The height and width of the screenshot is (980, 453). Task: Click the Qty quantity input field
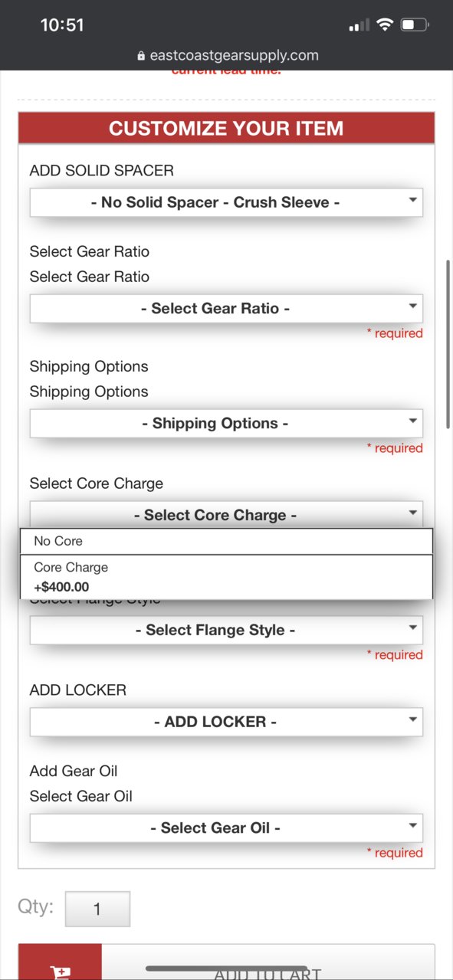tap(97, 909)
